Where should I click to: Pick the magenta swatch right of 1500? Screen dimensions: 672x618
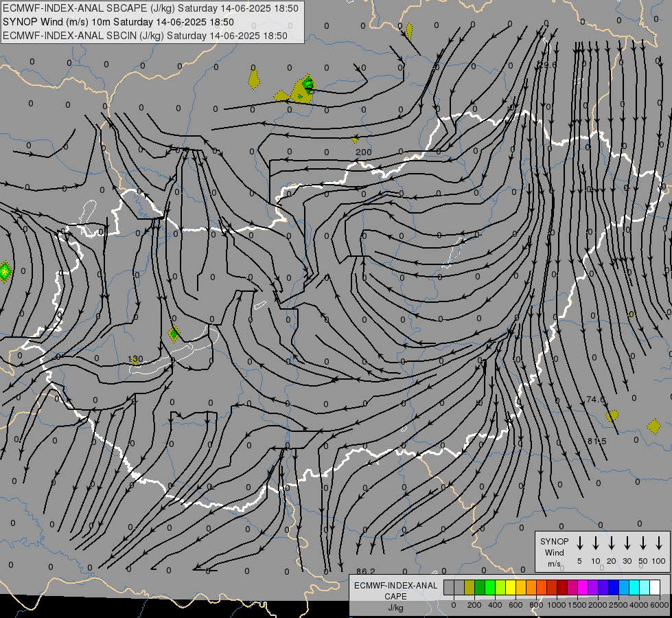click(x=583, y=587)
